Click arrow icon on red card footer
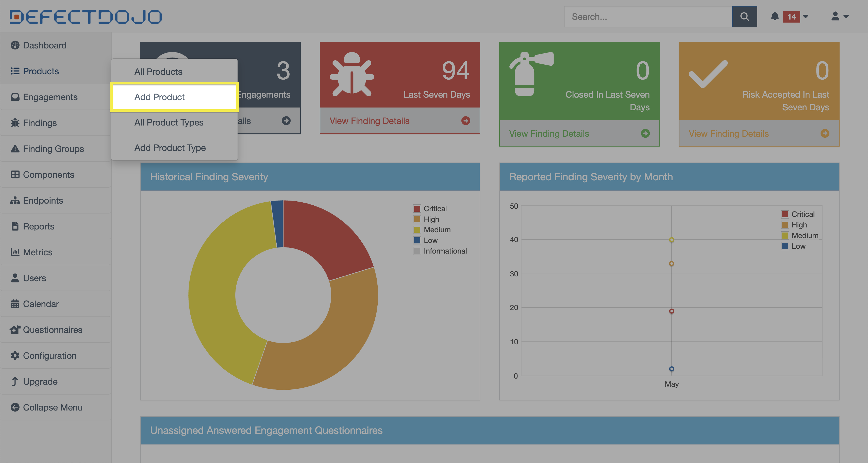Screen dimensions: 868x463 [466, 120]
